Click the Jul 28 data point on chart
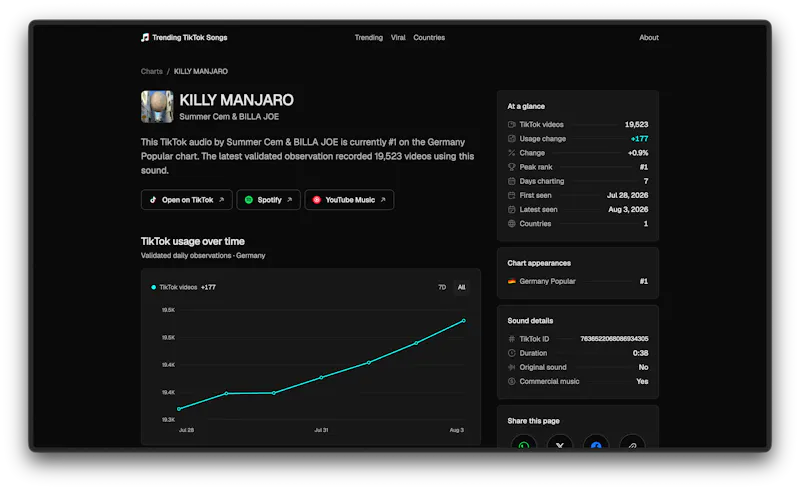The image size is (800, 490). pos(179,409)
